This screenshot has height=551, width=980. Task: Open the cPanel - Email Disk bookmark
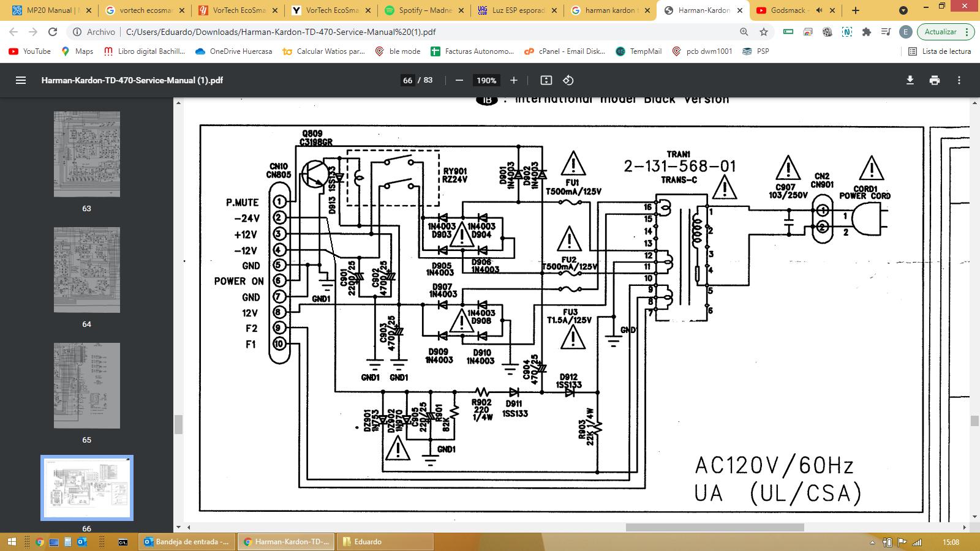[565, 51]
